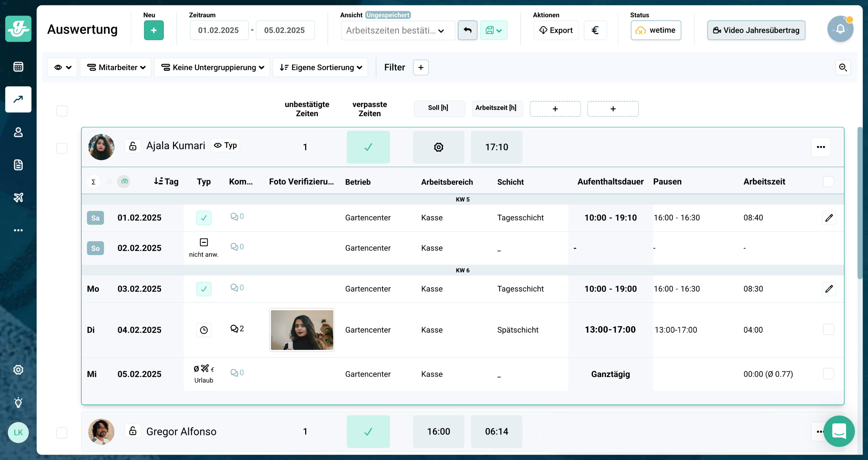Open the lightbulb tips icon in sidebar
Image resolution: width=868 pixels, height=460 pixels.
coord(18,402)
